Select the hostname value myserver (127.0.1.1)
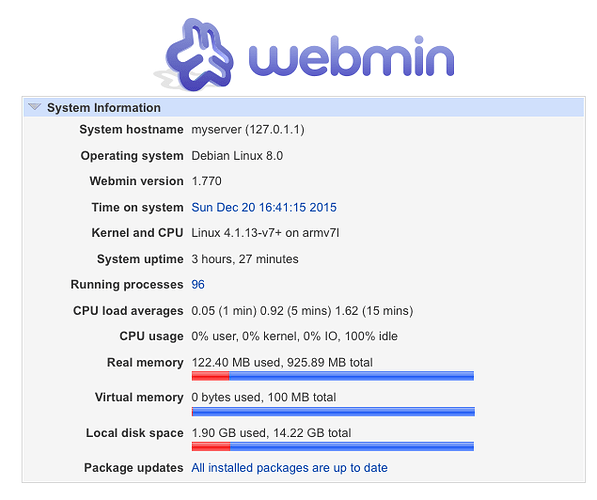597x500 pixels. pyautogui.click(x=248, y=129)
